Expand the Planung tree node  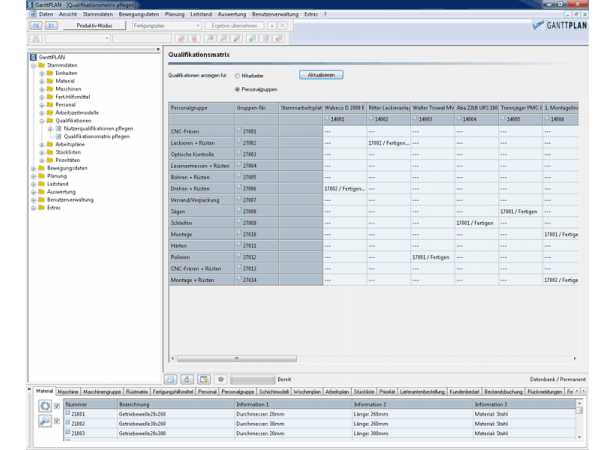tap(33, 176)
